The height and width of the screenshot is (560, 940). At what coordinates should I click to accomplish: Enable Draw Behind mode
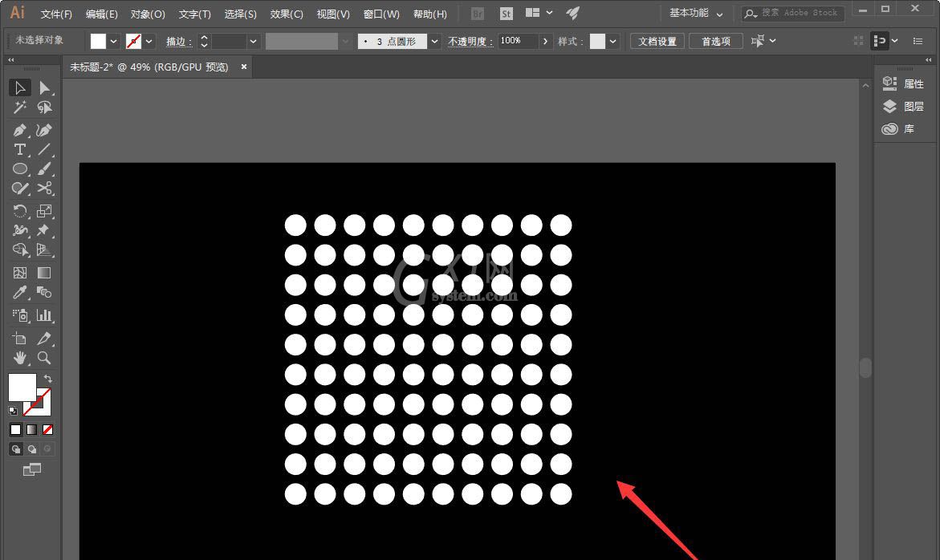click(32, 448)
